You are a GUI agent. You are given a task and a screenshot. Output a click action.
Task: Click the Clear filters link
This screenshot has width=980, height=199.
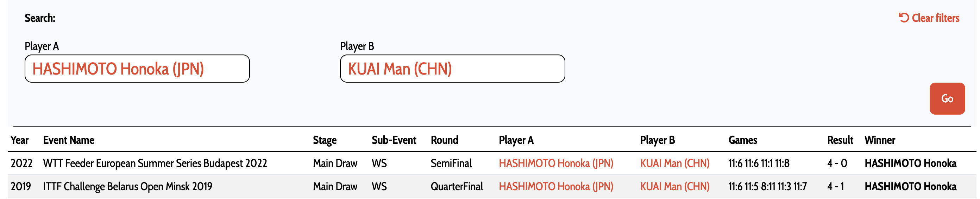(x=929, y=18)
